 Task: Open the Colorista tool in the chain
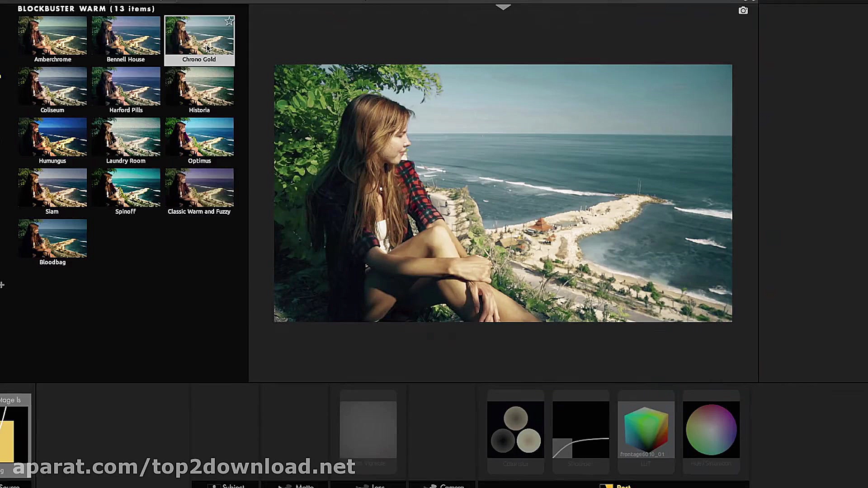[515, 429]
